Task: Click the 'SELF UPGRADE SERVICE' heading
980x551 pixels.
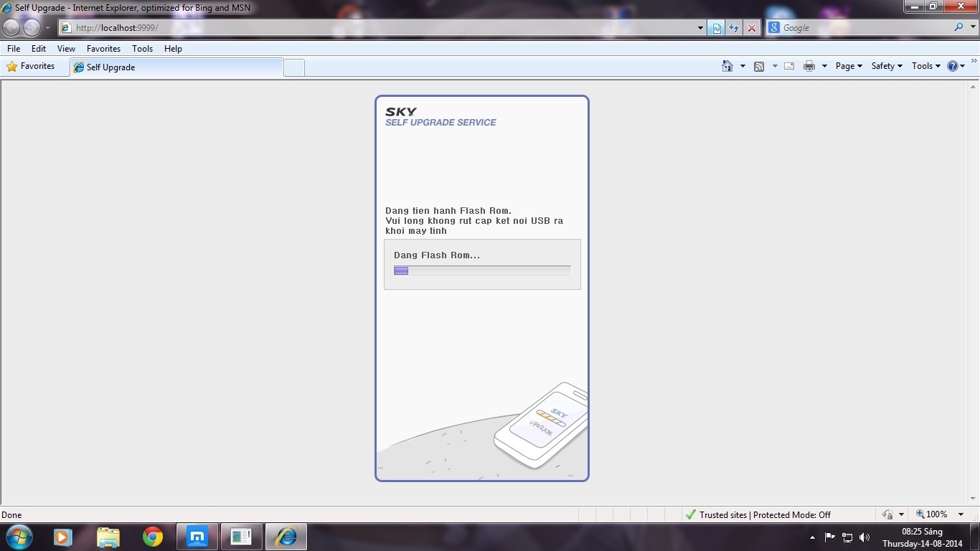Action: coord(440,123)
